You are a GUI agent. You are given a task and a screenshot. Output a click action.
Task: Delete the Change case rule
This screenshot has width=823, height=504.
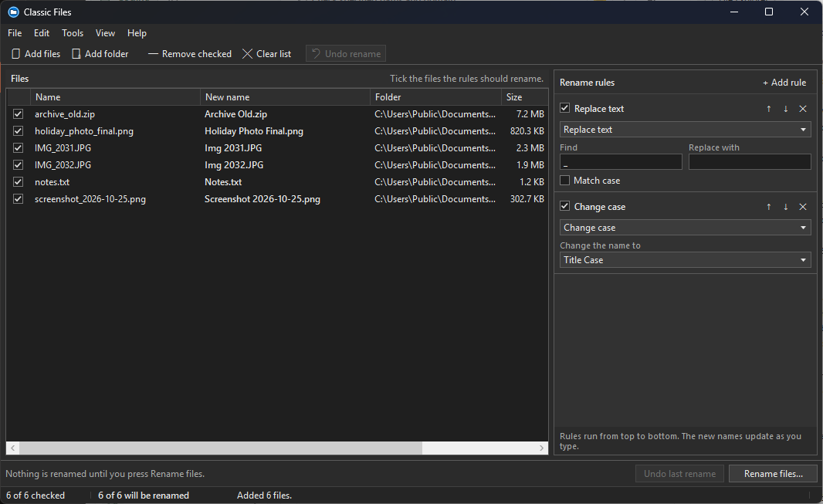[802, 207]
